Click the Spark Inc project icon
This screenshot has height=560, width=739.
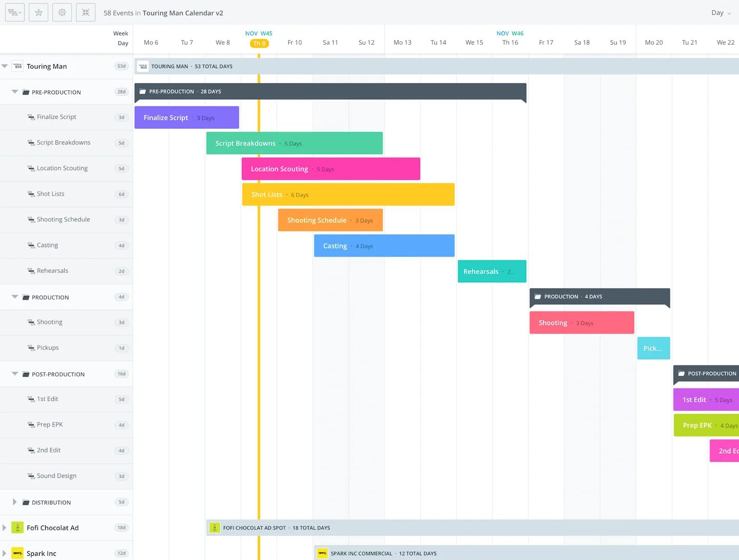(x=17, y=553)
